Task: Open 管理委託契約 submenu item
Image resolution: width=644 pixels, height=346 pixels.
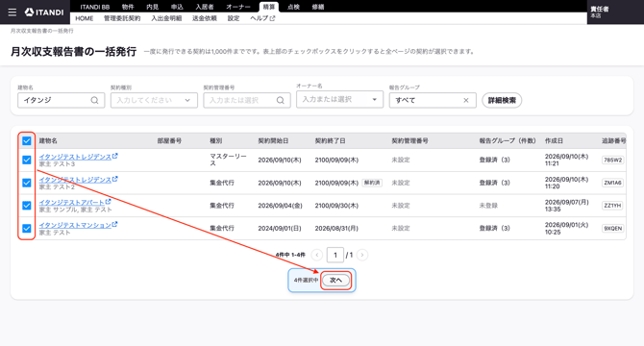Action: (x=122, y=18)
